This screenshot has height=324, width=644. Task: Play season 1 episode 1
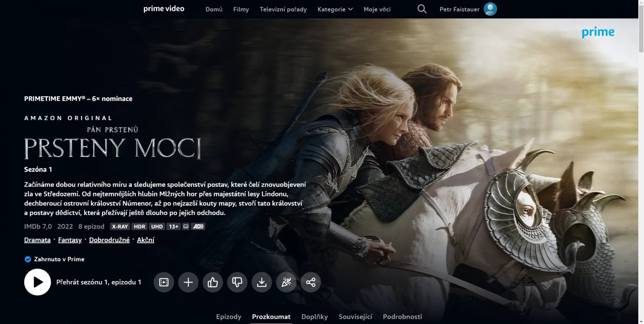click(37, 282)
